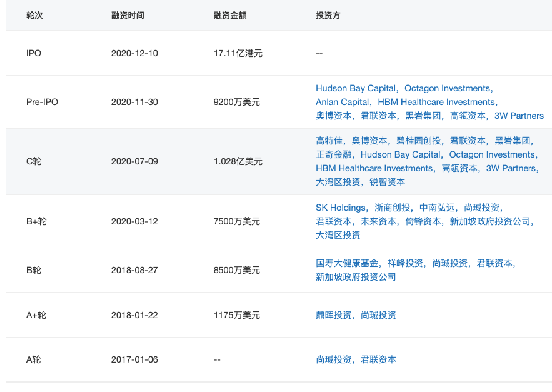Image resolution: width=552 pixels, height=392 pixels.
Task: Click the date 2020-11-30
Action: [x=134, y=102]
